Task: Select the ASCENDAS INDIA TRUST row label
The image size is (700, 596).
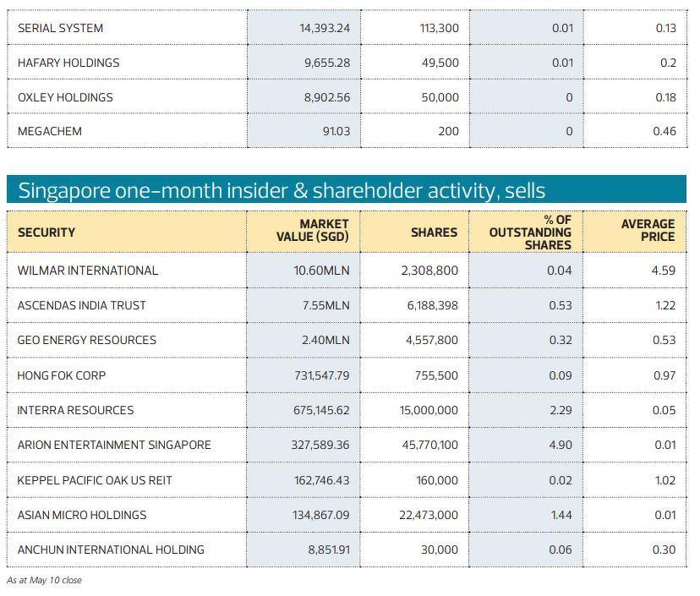Action: pyautogui.click(x=81, y=305)
